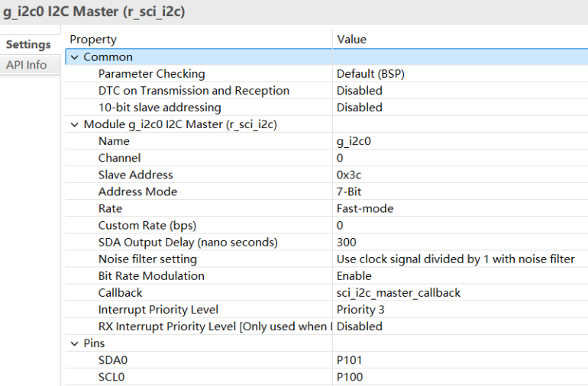Select the Common row label
588x386 pixels.
click(x=108, y=57)
